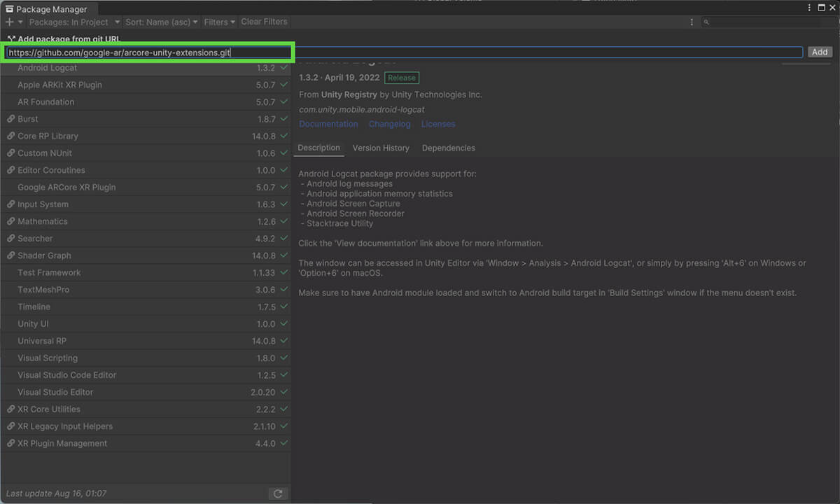Screen dimensions: 840x504
Task: Click the Clear Filters button
Action: click(x=264, y=22)
